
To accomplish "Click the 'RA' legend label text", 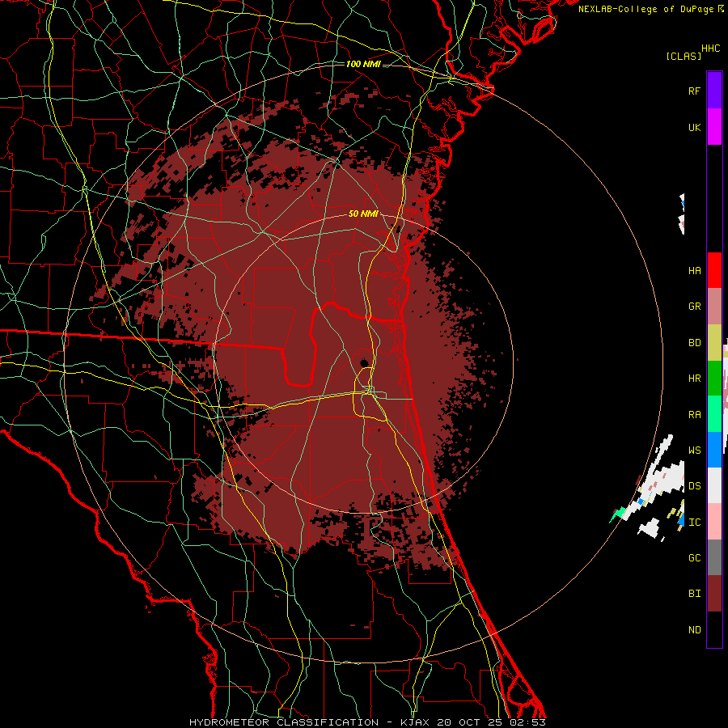I will coord(694,414).
